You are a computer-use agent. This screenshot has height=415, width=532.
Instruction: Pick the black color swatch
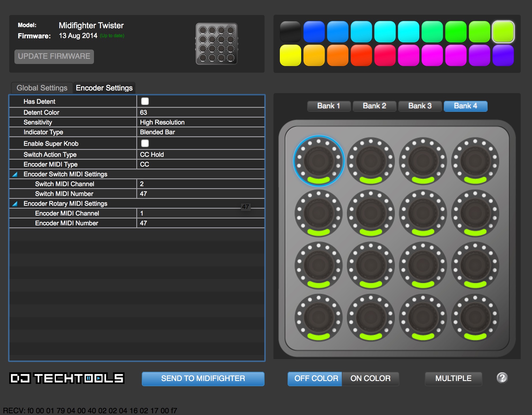(x=290, y=32)
